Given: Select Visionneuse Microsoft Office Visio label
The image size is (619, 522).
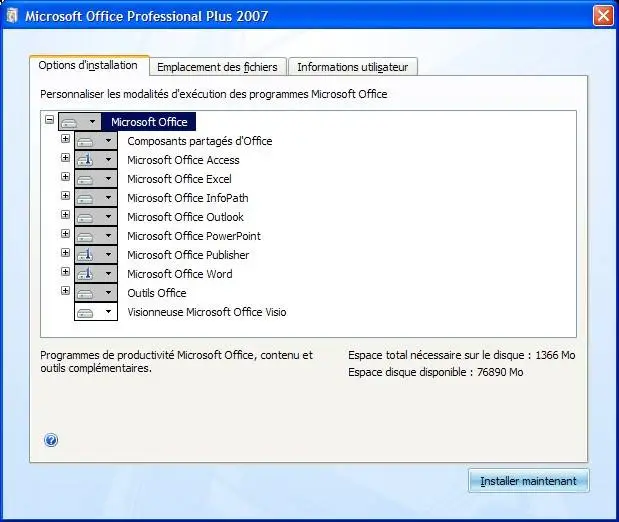Looking at the screenshot, I should coord(207,312).
